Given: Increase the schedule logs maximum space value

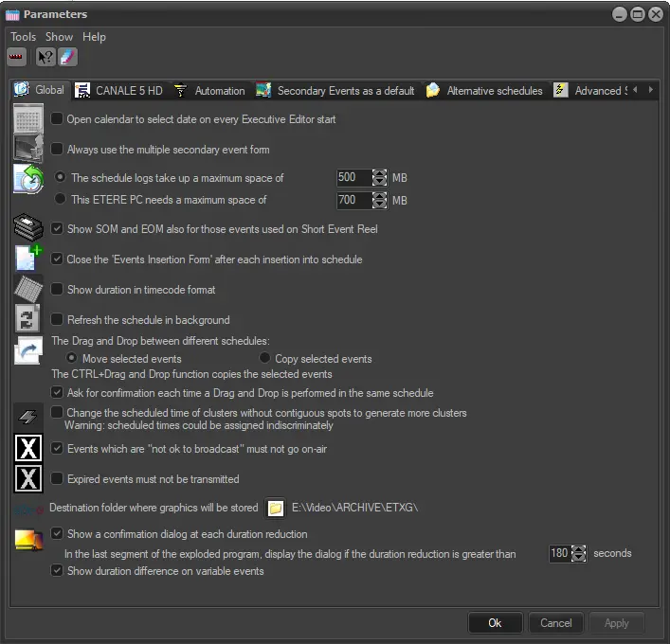Looking at the screenshot, I should (380, 173).
